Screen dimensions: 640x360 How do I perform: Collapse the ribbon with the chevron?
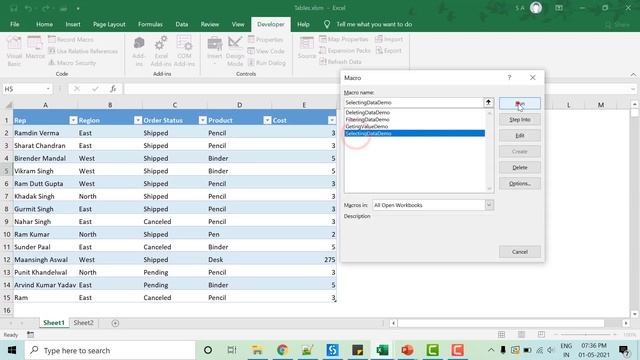pyautogui.click(x=633, y=75)
